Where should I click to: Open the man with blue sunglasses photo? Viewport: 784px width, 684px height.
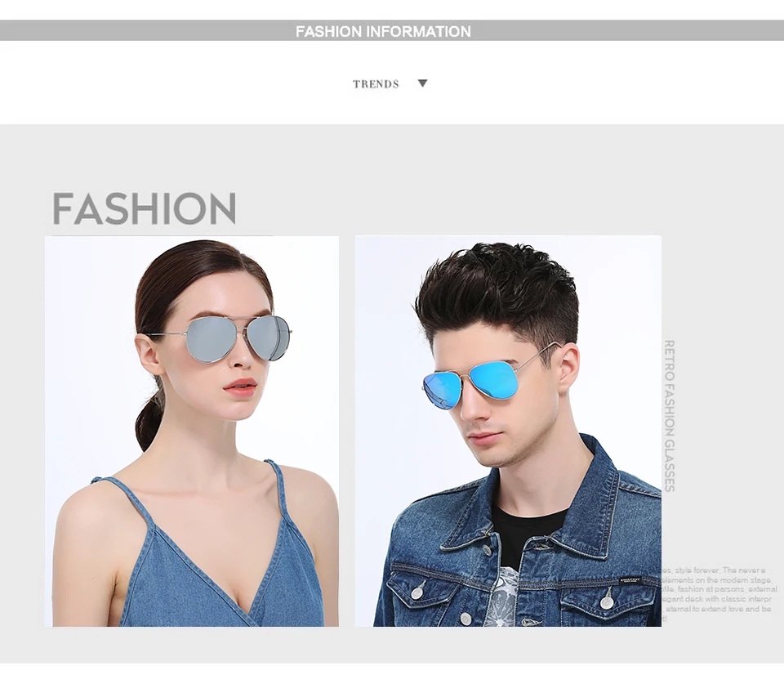pos(508,431)
